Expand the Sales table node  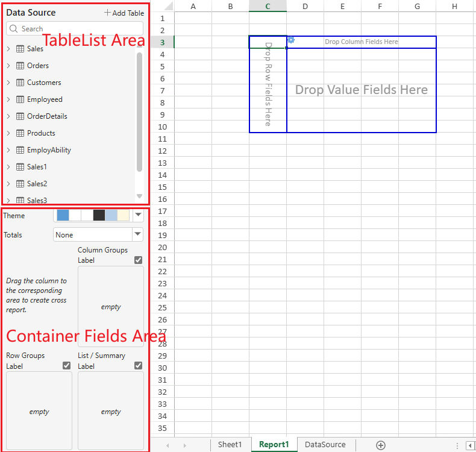pyautogui.click(x=8, y=49)
